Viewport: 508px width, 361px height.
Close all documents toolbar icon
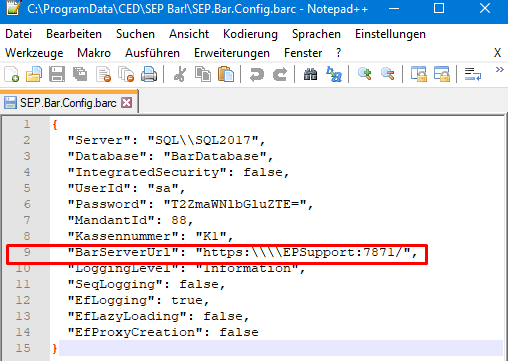(126, 74)
